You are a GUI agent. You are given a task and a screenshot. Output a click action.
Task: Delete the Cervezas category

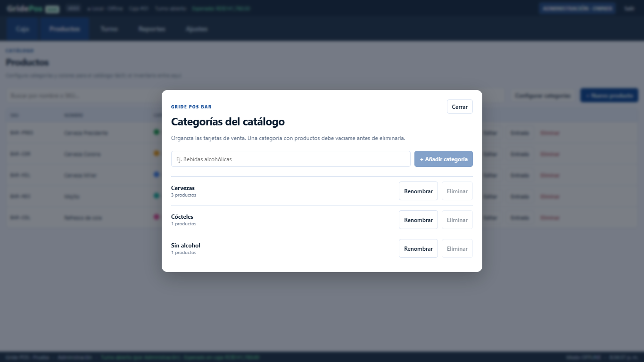click(x=457, y=191)
